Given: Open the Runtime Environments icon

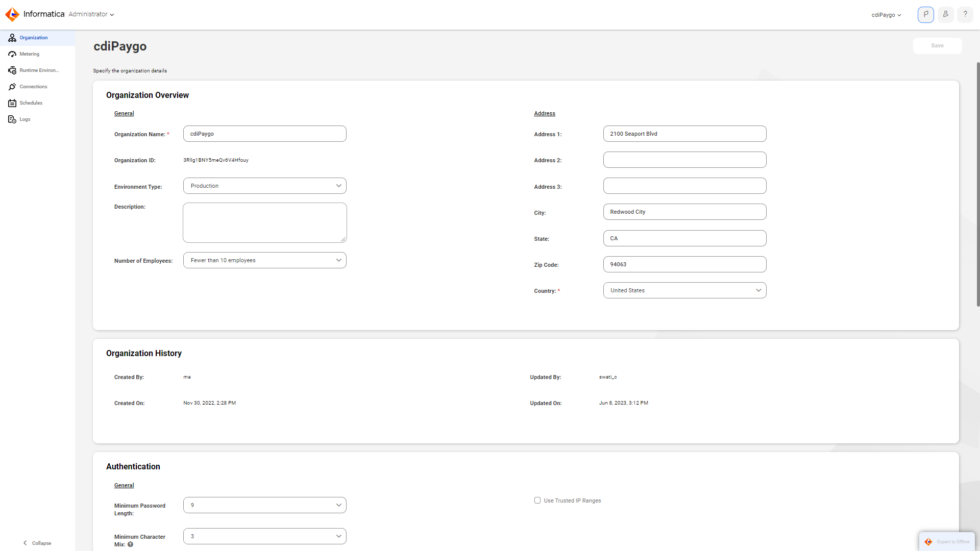Looking at the screenshot, I should [x=12, y=70].
